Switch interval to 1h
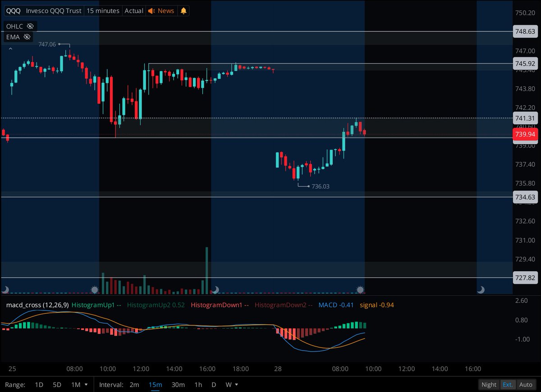Screen dimensions: 541x392 point(198,385)
